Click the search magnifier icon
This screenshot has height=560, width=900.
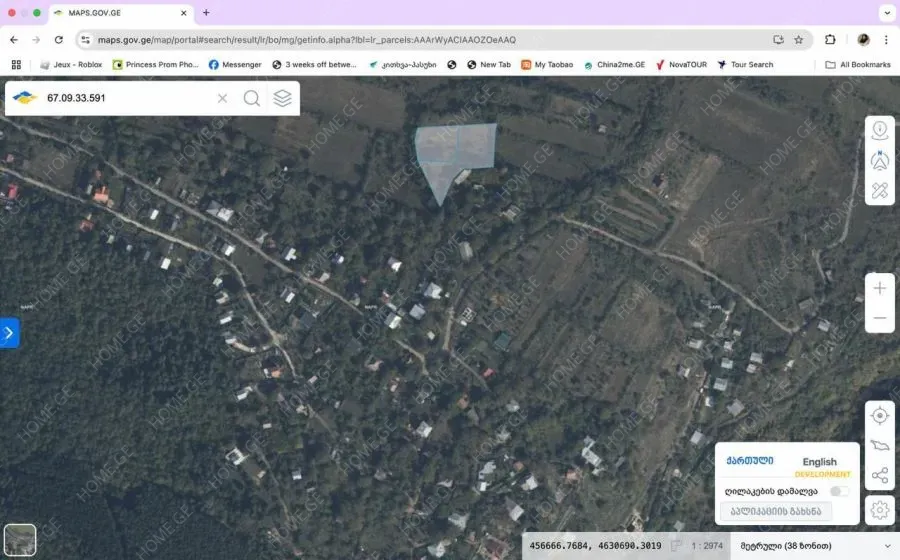click(x=252, y=98)
